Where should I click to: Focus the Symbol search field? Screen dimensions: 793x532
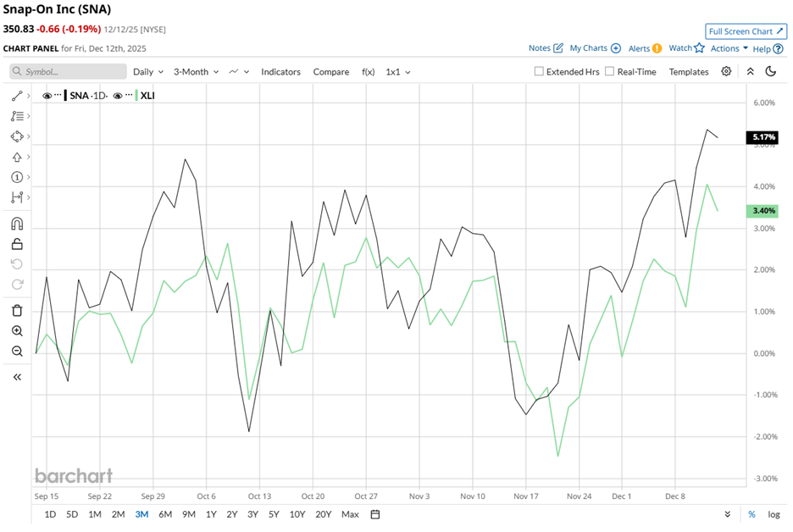[x=68, y=71]
